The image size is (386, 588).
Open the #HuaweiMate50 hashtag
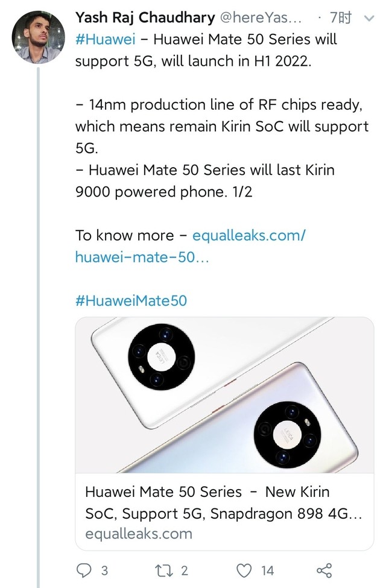click(x=131, y=300)
